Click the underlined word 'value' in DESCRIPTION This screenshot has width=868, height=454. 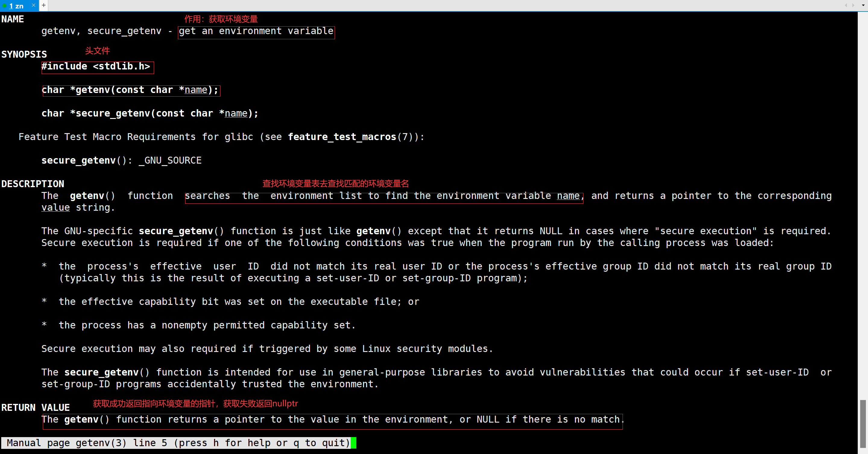(55, 208)
